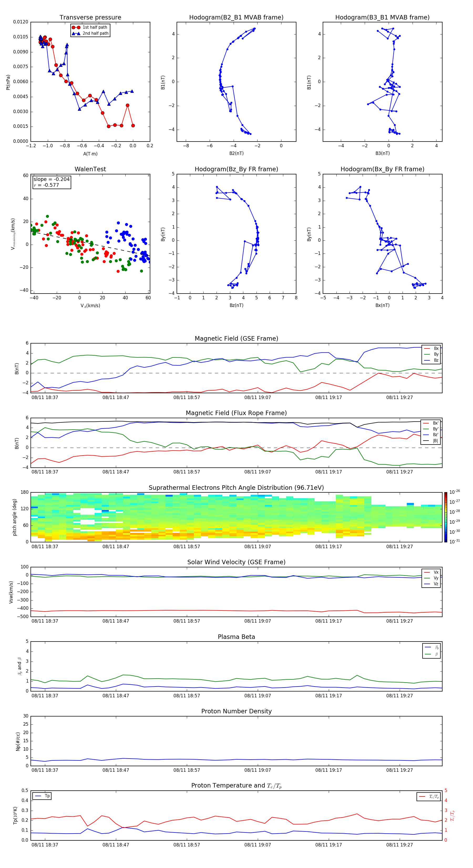Image resolution: width=473 pixels, height=868 pixels.
Task: Click the 'Bz(nT)' x-axis label
Action: 236,306
